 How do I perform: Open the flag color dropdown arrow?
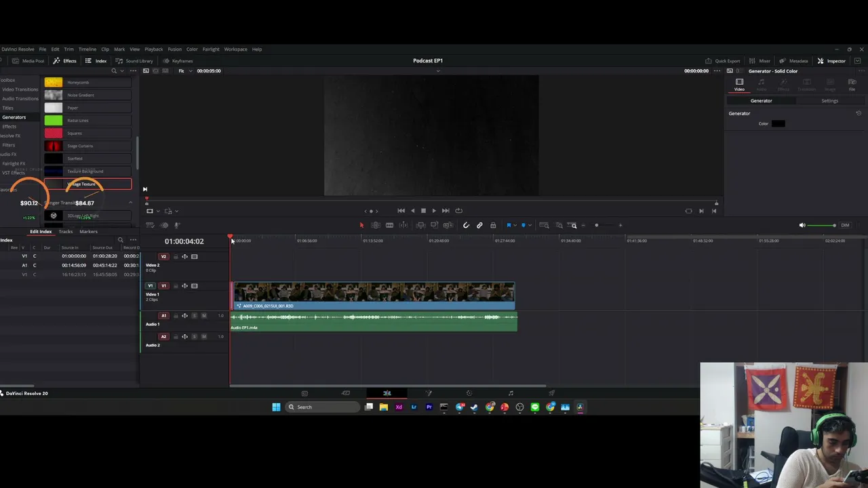click(515, 226)
